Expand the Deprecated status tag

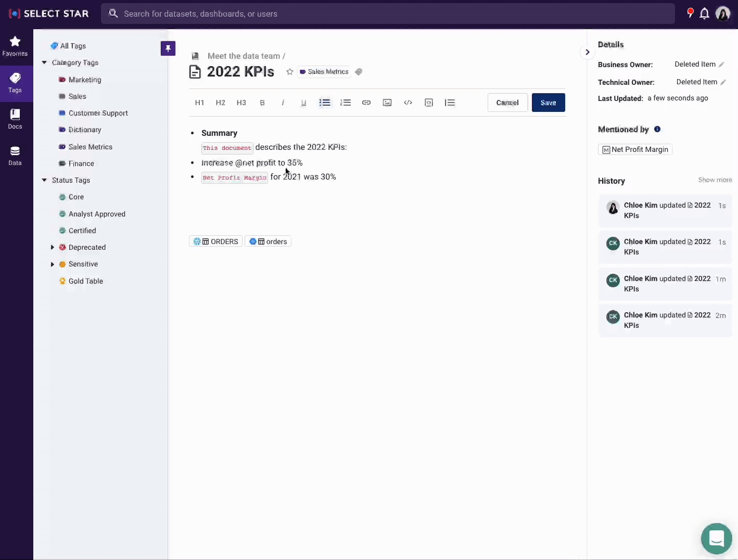coord(53,247)
